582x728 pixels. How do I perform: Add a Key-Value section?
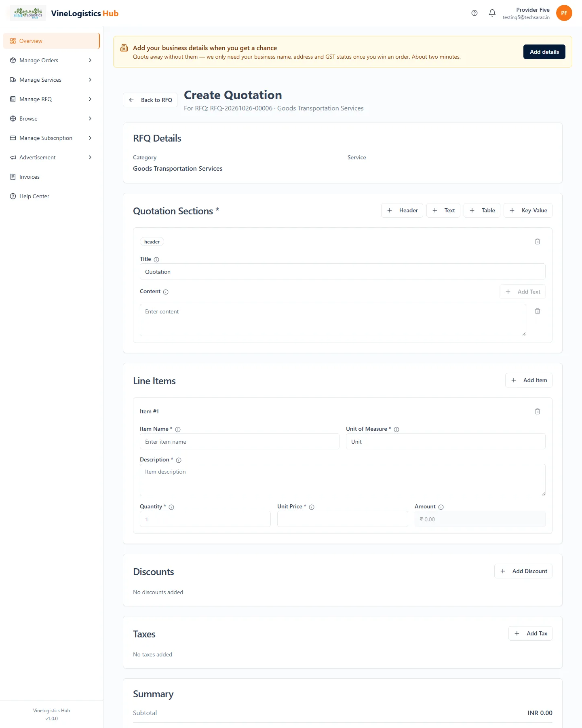click(528, 210)
